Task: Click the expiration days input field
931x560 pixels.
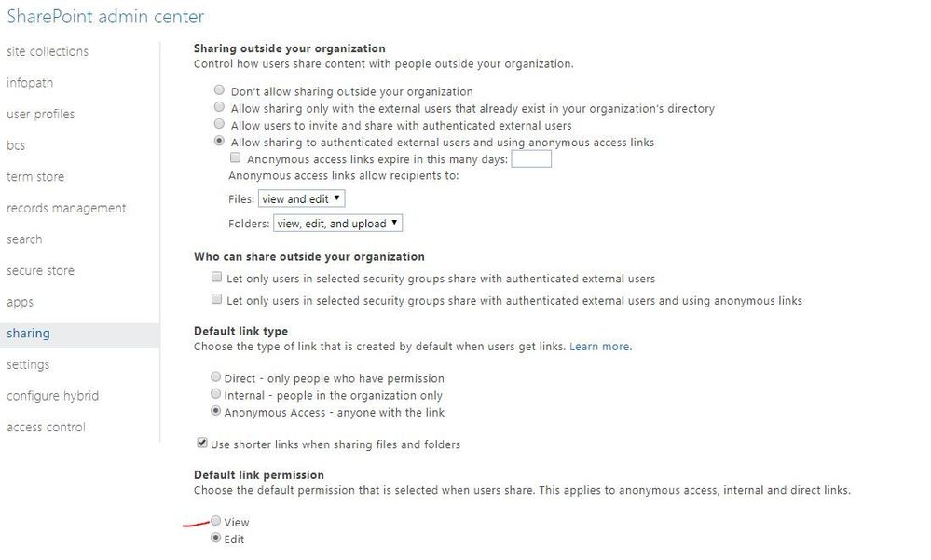Action: [x=531, y=159]
